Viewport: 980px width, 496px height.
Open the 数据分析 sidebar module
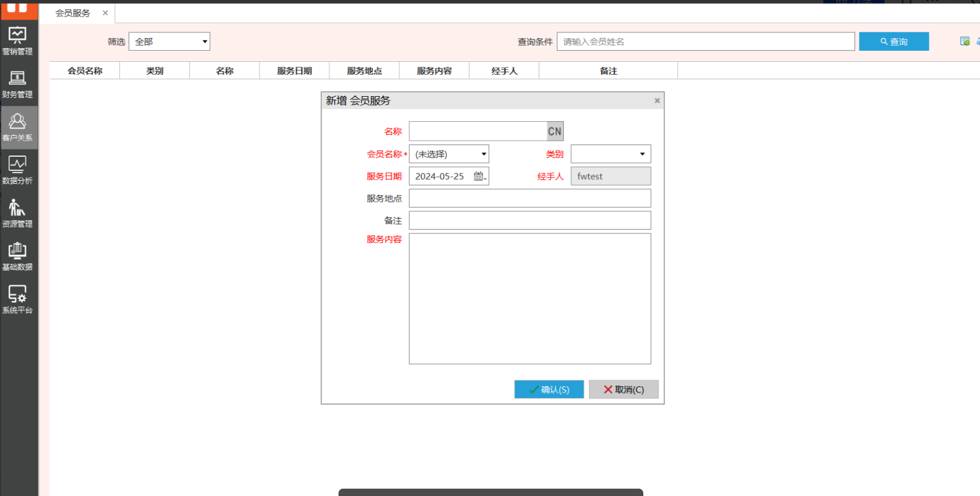point(18,170)
